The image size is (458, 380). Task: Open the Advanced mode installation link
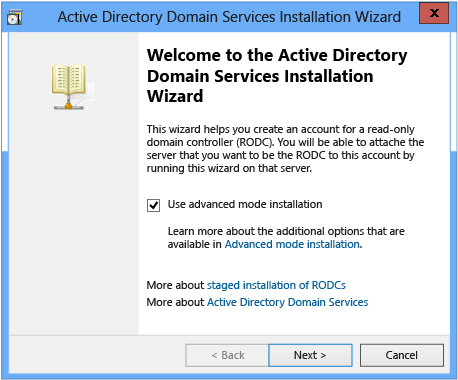pos(292,244)
